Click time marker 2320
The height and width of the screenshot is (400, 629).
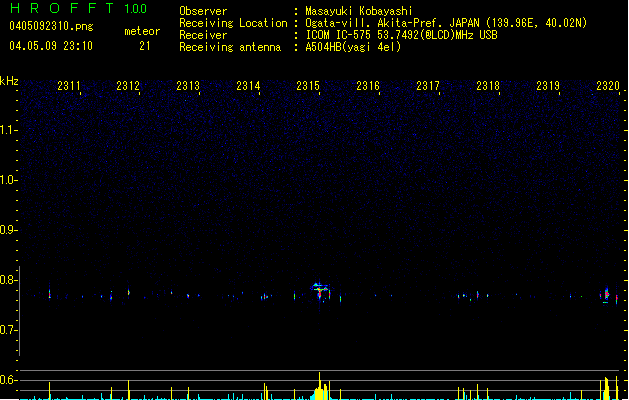608,86
